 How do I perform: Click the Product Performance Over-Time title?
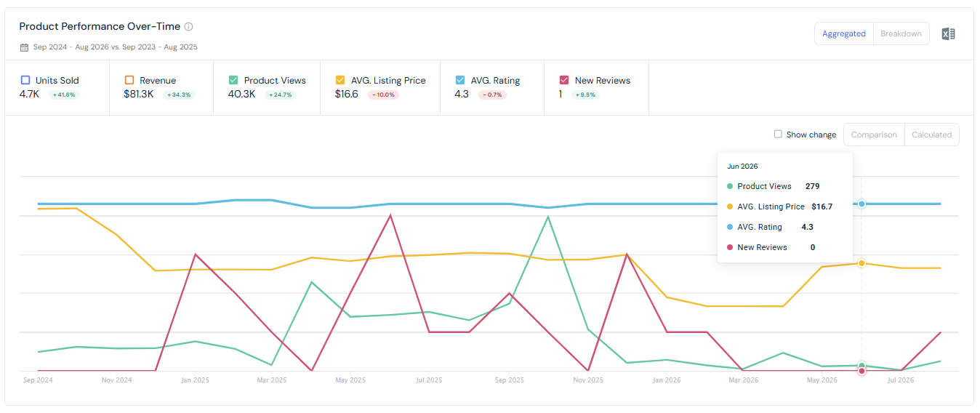coord(99,26)
